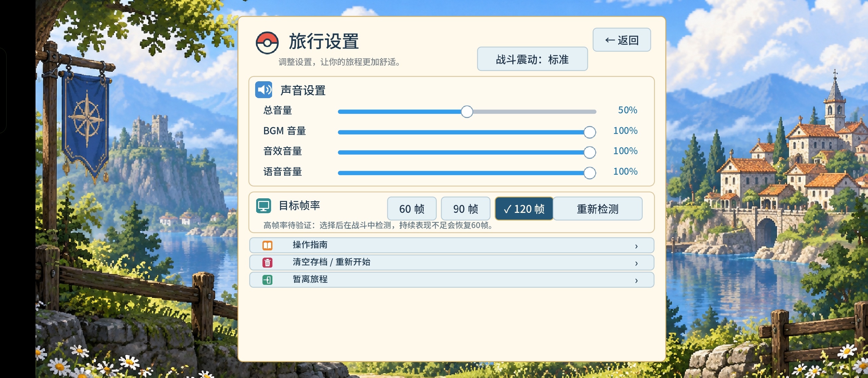Click the 语音音量 100% value
The width and height of the screenshot is (868, 378).
(x=625, y=171)
